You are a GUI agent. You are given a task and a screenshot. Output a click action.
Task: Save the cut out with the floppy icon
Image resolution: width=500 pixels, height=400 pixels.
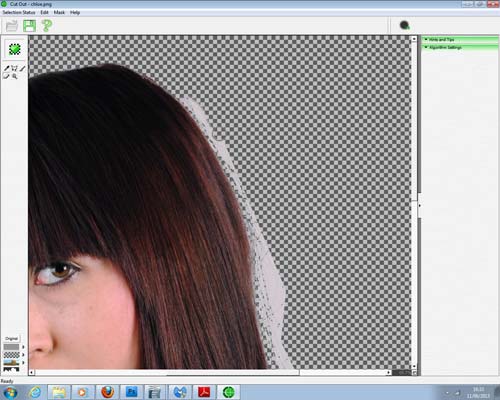point(29,26)
